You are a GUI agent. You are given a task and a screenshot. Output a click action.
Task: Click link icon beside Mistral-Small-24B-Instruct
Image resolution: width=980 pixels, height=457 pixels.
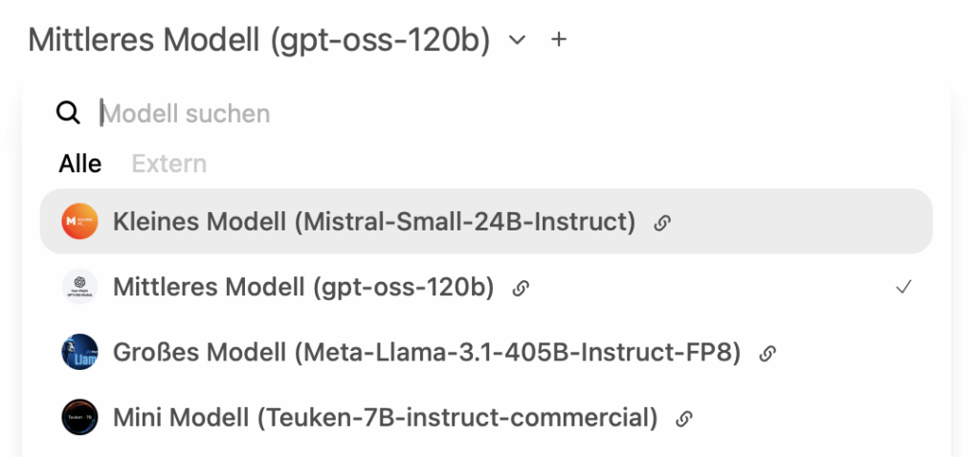point(661,223)
